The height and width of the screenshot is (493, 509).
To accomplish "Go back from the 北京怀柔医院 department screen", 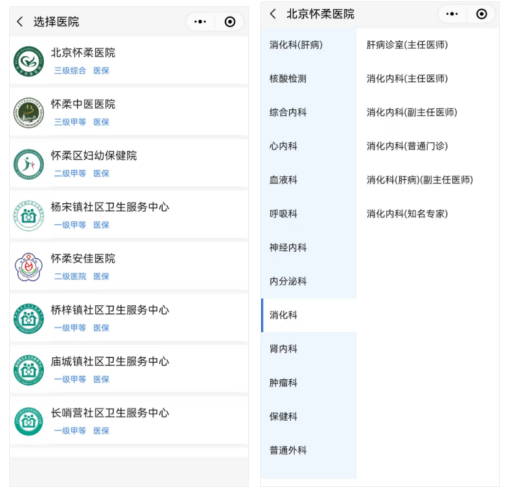I will point(273,14).
